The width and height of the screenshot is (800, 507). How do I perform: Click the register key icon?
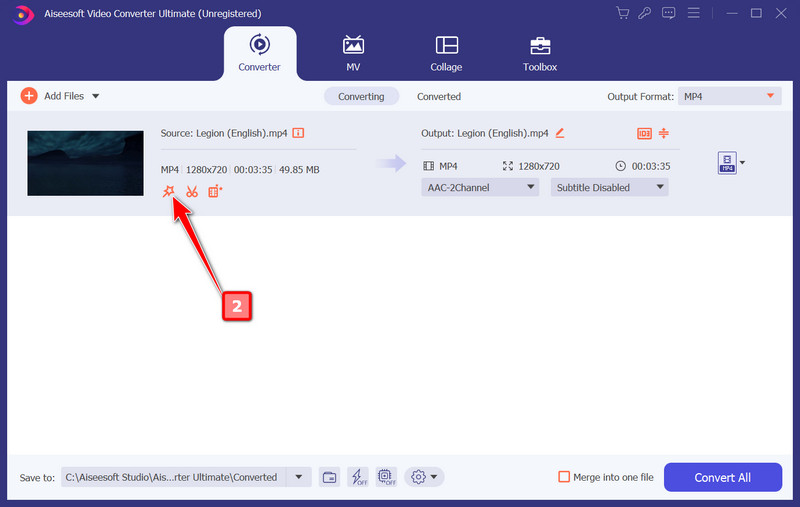[646, 13]
